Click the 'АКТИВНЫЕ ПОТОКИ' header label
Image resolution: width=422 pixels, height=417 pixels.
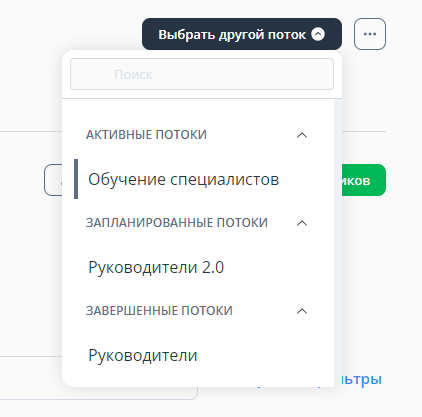(146, 135)
